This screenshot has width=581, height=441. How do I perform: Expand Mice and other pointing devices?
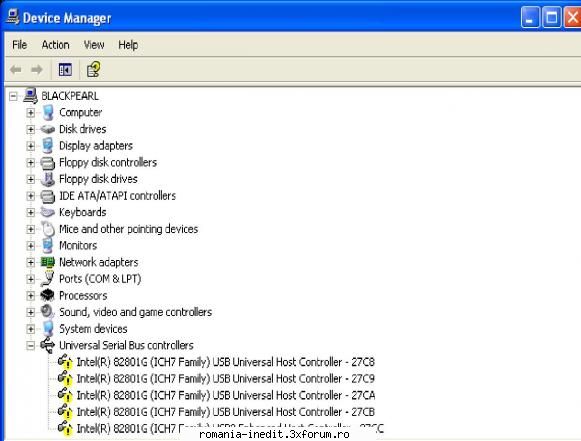click(x=30, y=229)
